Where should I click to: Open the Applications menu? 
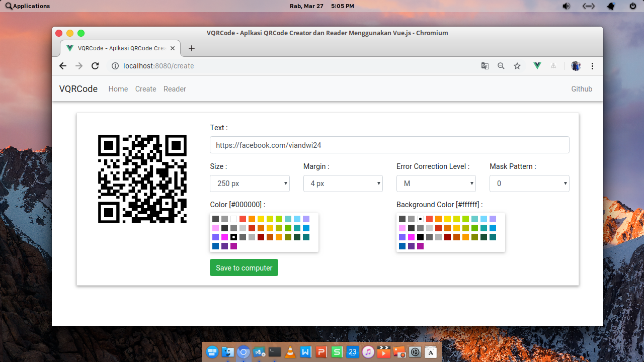coord(28,6)
